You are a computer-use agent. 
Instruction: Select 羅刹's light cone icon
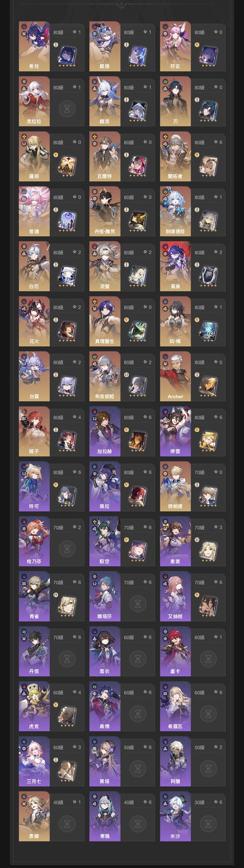pyautogui.click(x=67, y=165)
